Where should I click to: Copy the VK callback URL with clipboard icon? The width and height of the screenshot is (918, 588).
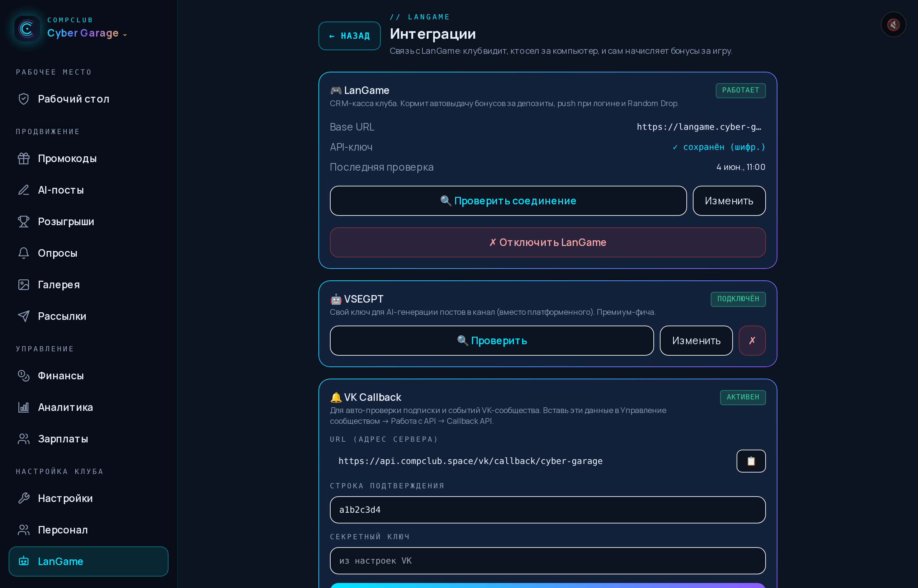click(751, 461)
